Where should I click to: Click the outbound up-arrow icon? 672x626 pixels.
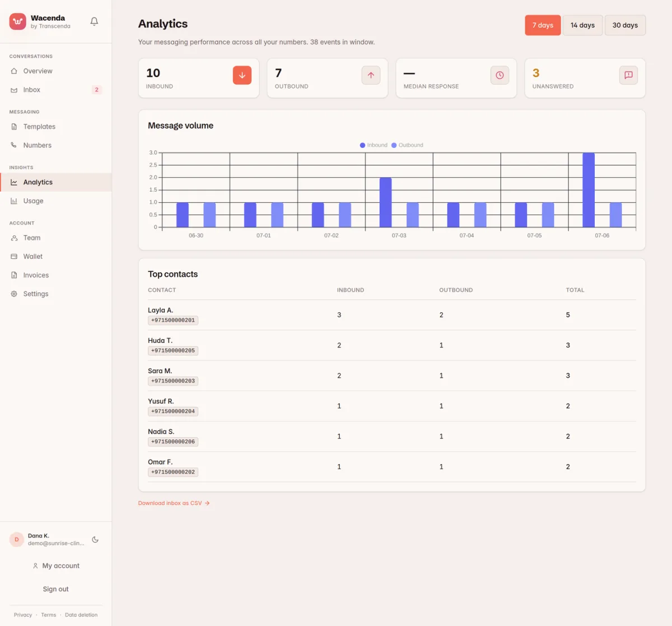371,75
